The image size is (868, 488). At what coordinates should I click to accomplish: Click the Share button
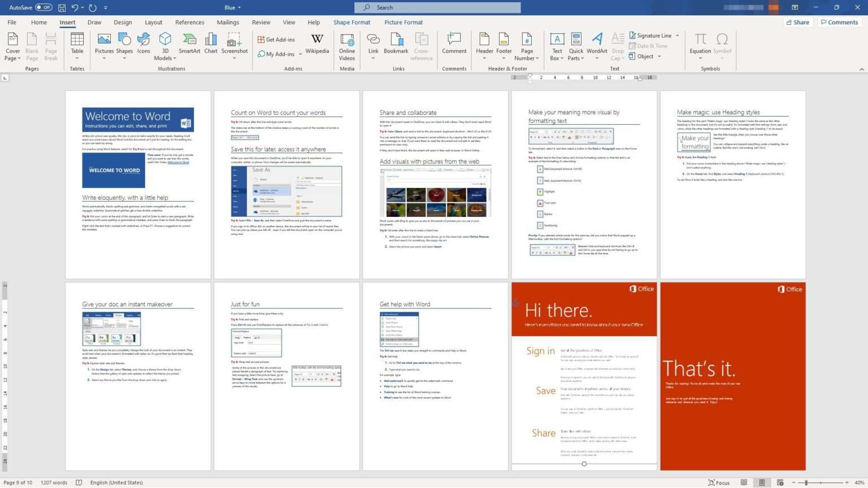coord(798,22)
